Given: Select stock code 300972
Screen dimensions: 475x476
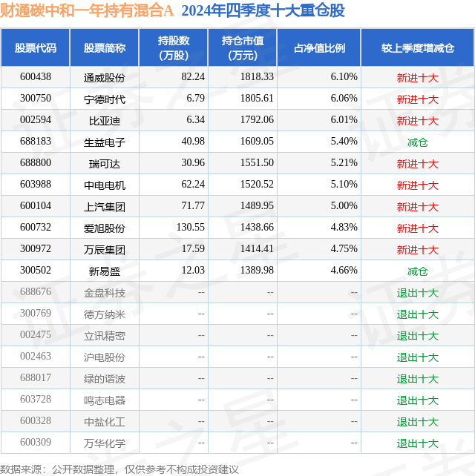Looking at the screenshot, I should [x=36, y=249].
